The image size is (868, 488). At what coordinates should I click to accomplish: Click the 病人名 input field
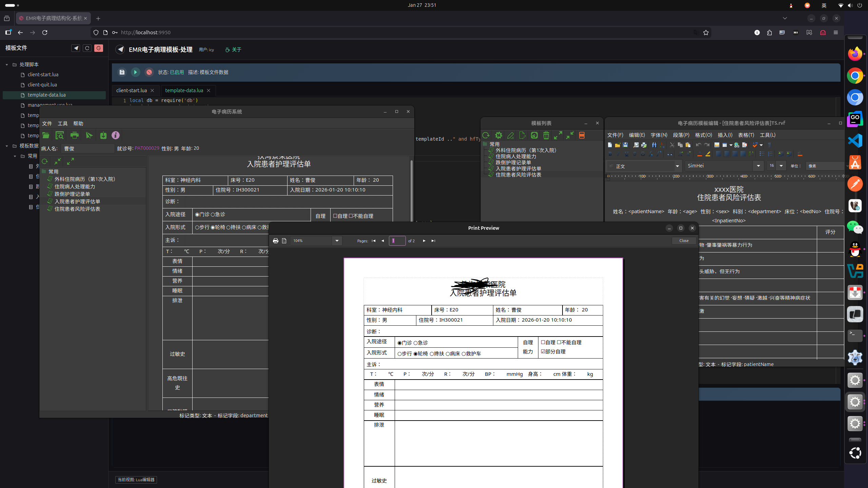pyautogui.click(x=87, y=148)
